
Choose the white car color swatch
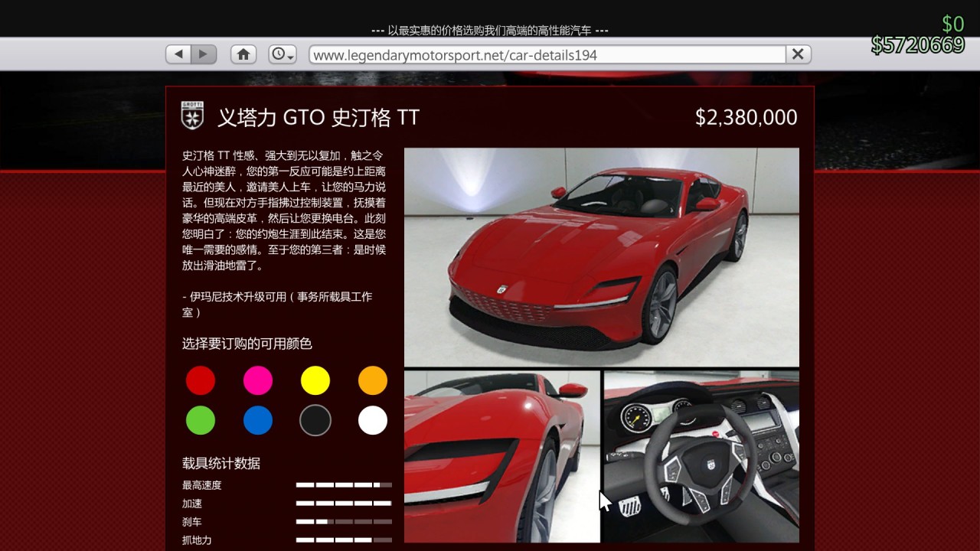(x=373, y=420)
